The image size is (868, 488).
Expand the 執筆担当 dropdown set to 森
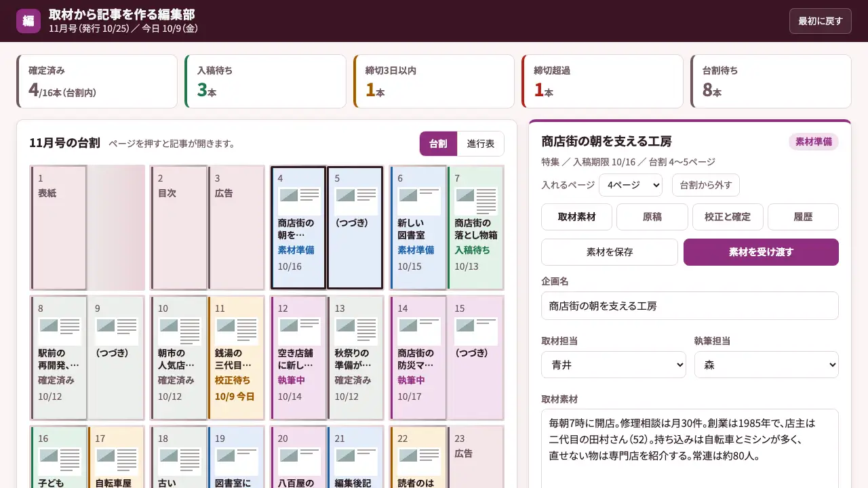pos(766,365)
